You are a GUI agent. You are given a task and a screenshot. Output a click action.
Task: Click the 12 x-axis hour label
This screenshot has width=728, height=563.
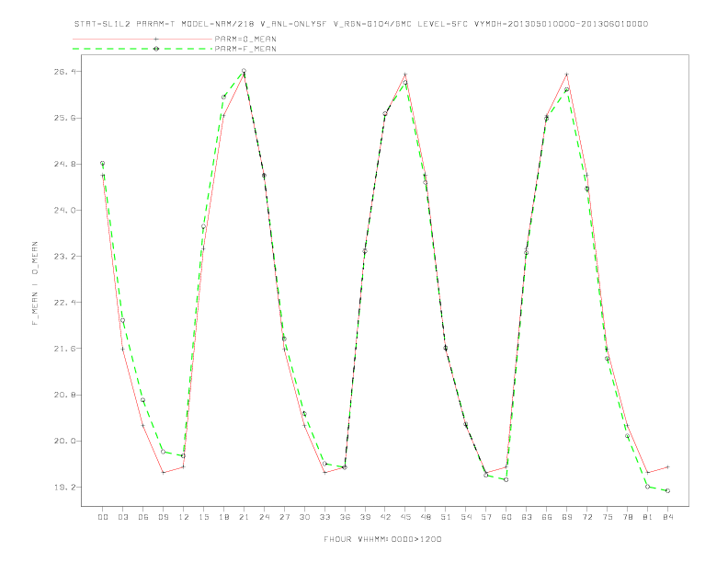184,517
